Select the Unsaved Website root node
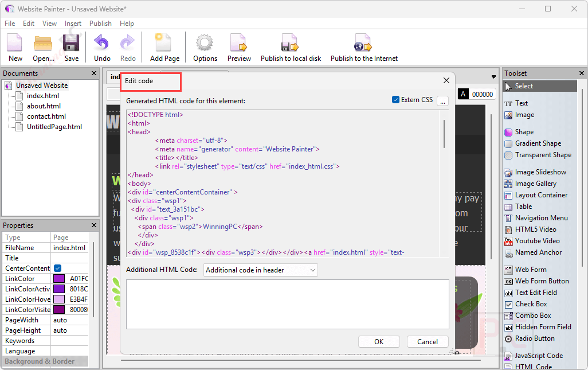Viewport: 588px width, 370px height. (x=42, y=85)
